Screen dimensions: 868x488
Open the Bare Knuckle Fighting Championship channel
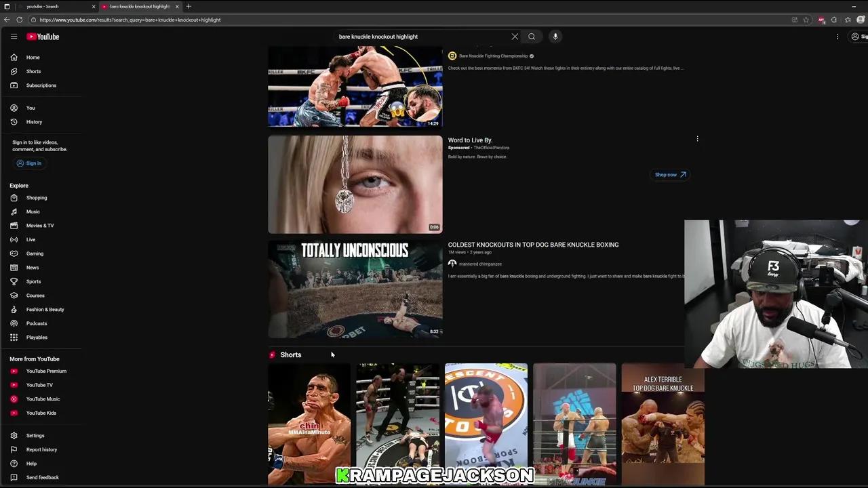492,56
